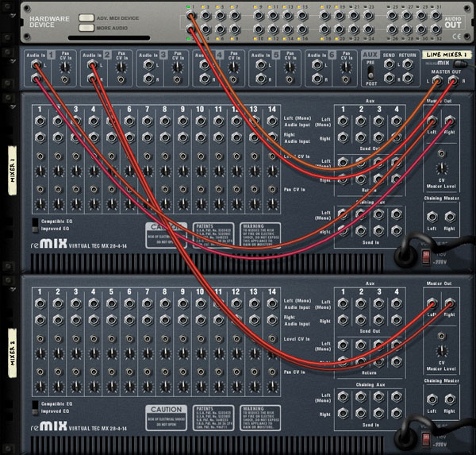Click Mixer 1 channel 1 Left audio input jack
476x455 pixels.
point(40,121)
